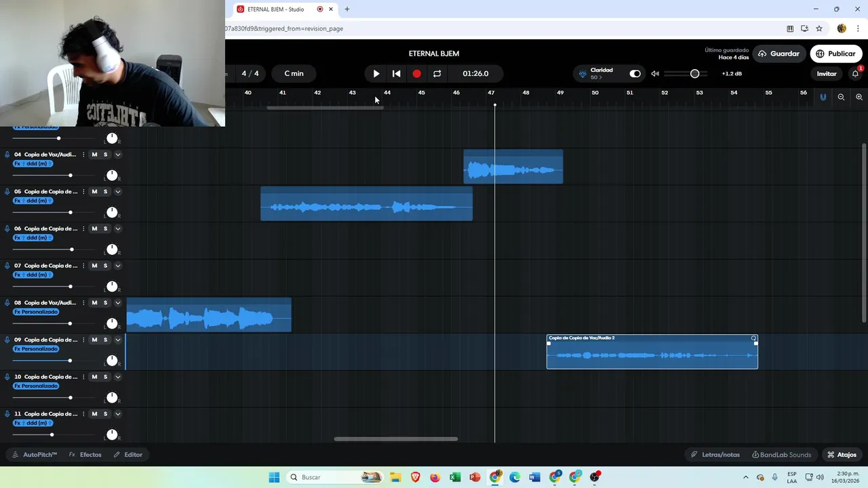Click the 01:26.0 time display

click(475, 73)
